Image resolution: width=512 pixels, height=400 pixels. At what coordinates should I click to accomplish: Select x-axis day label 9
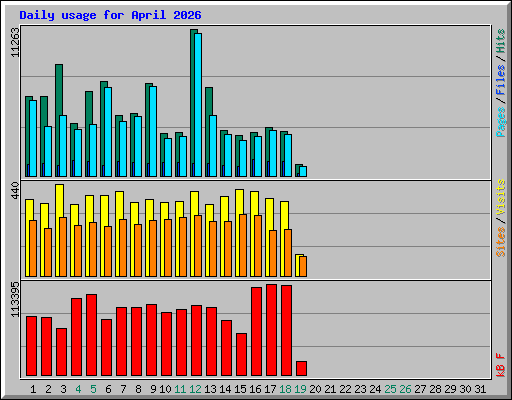coord(153,389)
